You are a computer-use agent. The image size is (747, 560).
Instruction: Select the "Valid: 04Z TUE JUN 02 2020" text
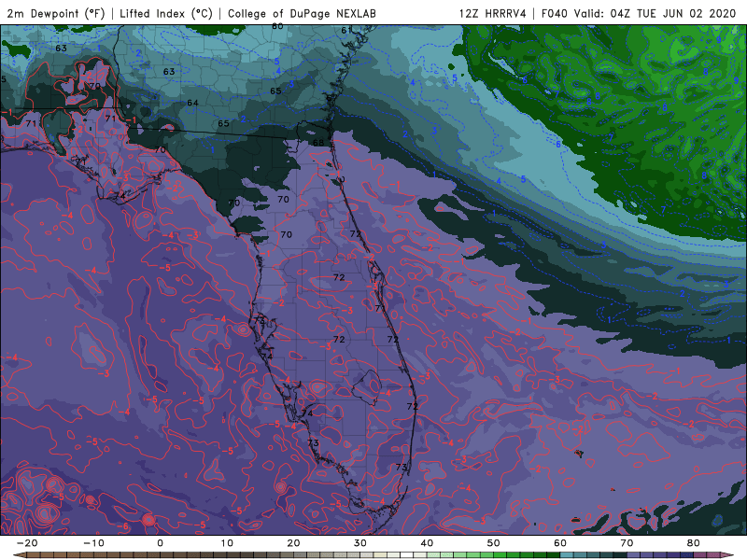point(655,13)
